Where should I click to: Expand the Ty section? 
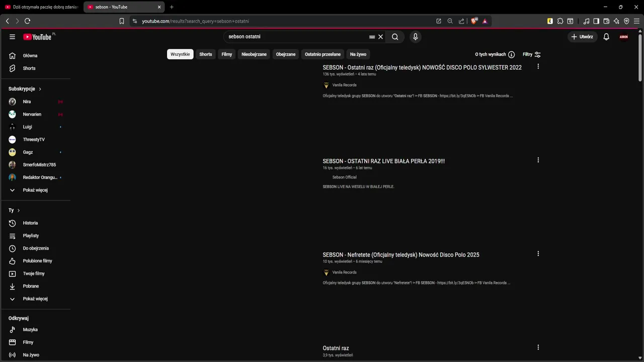pos(14,210)
